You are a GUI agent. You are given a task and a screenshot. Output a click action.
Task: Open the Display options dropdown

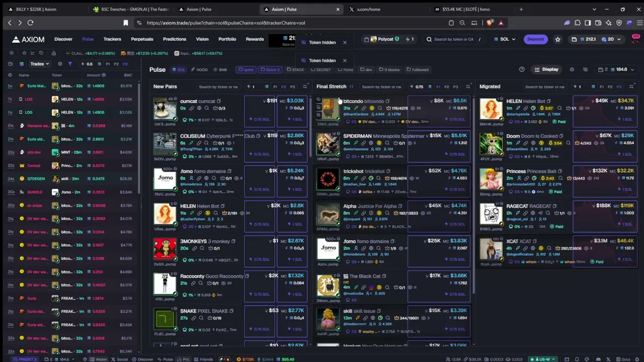tap(546, 69)
